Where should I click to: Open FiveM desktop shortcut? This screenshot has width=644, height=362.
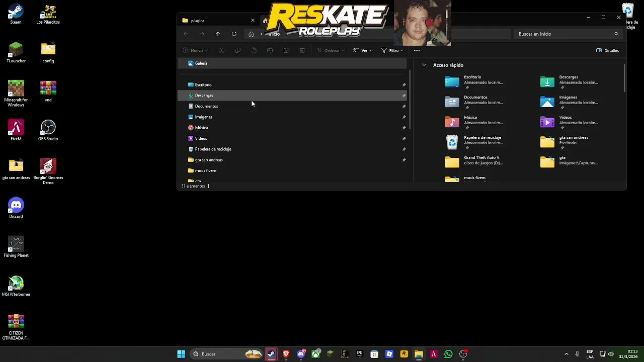tap(16, 130)
